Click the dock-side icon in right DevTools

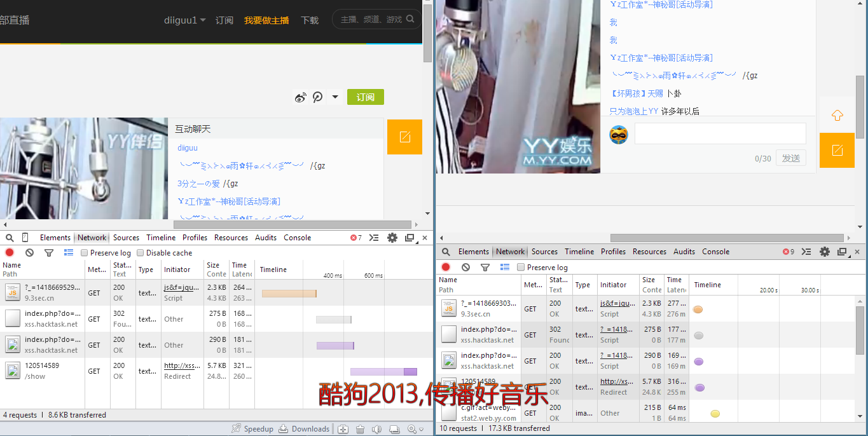click(842, 252)
